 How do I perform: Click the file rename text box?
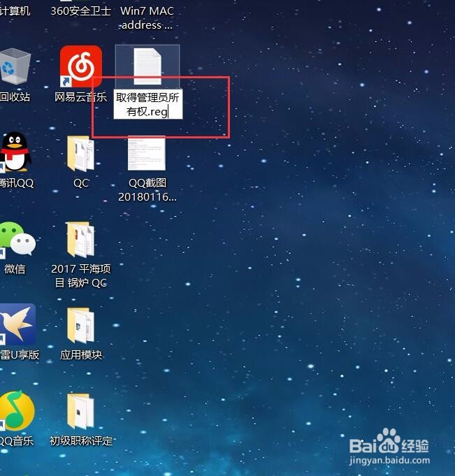coord(148,104)
